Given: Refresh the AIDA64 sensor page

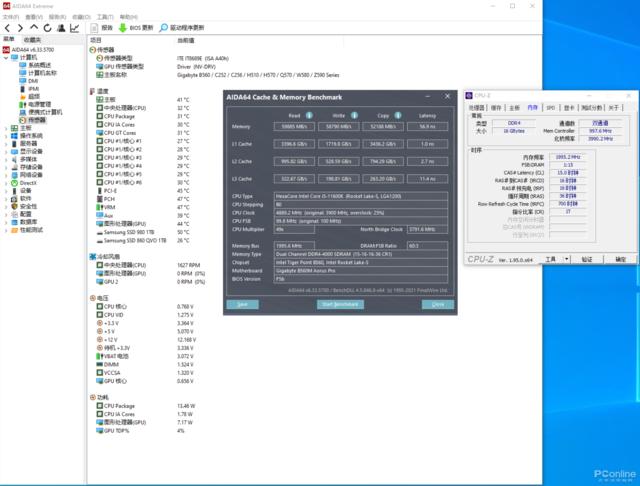Looking at the screenshot, I should (x=47, y=28).
